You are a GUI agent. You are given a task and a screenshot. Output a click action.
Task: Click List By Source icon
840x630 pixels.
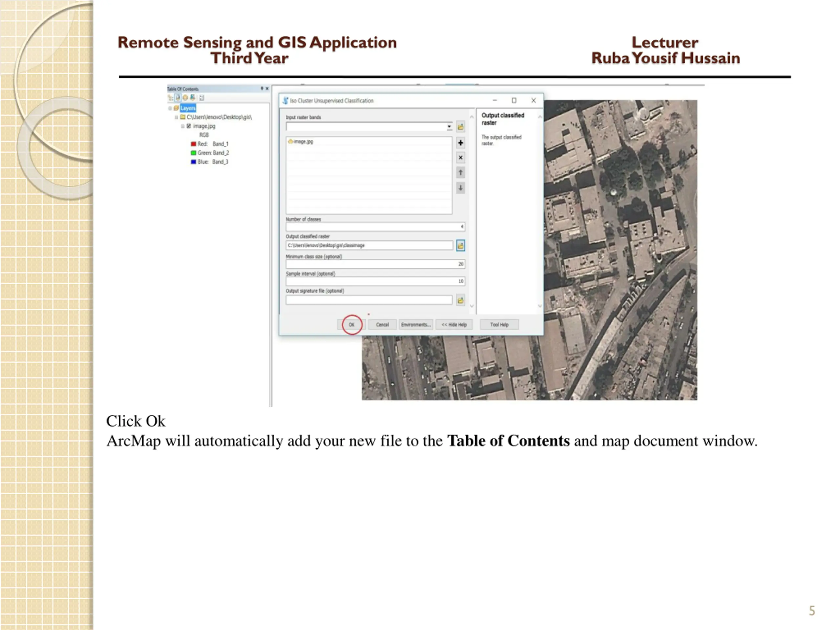tap(178, 98)
